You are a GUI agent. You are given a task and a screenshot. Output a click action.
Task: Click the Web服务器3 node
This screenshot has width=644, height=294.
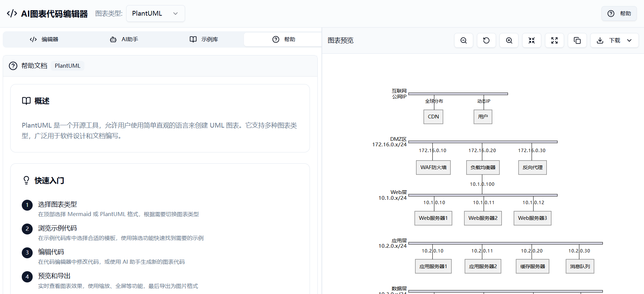tap(532, 218)
